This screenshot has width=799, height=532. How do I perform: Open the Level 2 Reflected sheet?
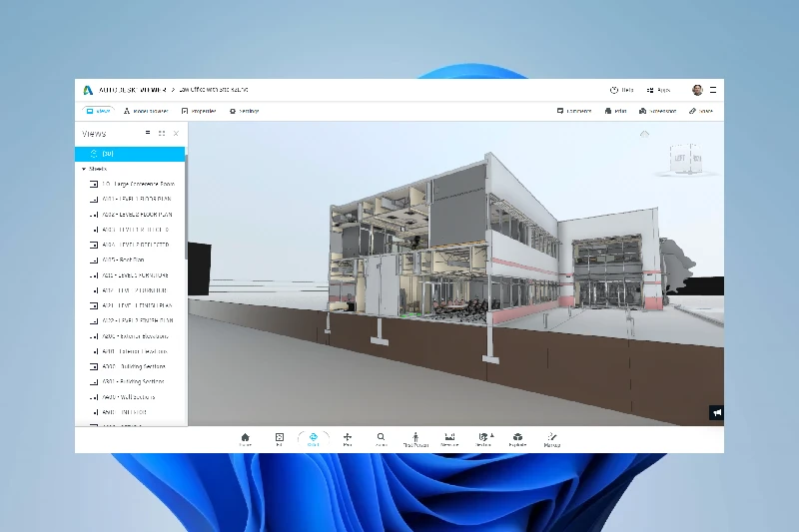132,245
